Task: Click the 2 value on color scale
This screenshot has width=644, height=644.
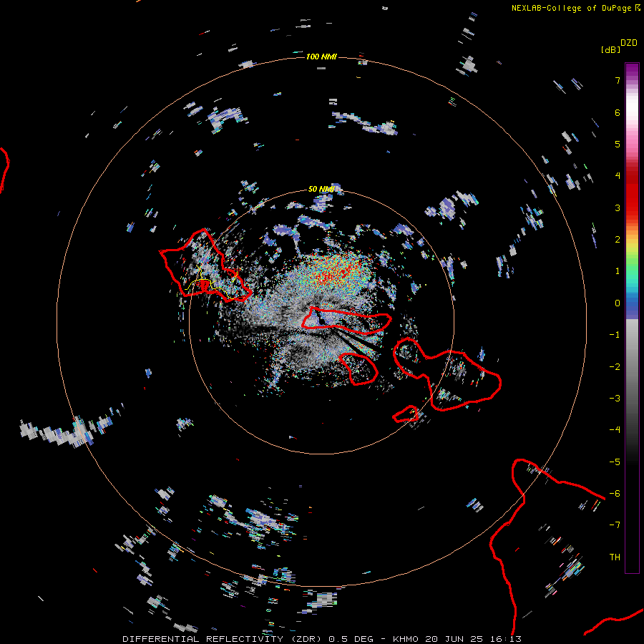Action: [x=618, y=240]
